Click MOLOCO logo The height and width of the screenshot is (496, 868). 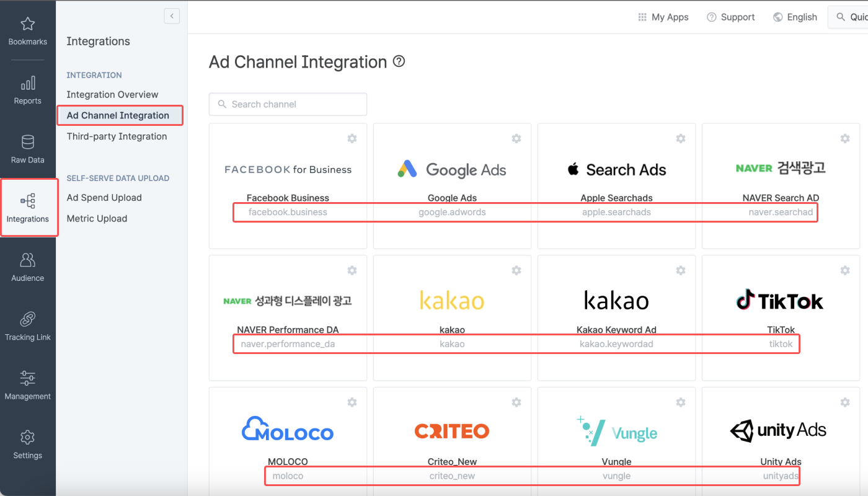coord(288,430)
